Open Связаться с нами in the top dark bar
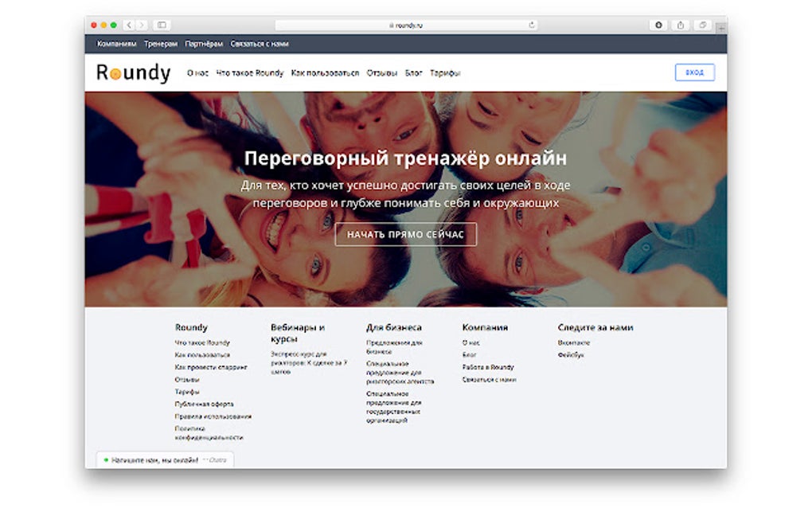This screenshot has height=508, width=812. [260, 44]
